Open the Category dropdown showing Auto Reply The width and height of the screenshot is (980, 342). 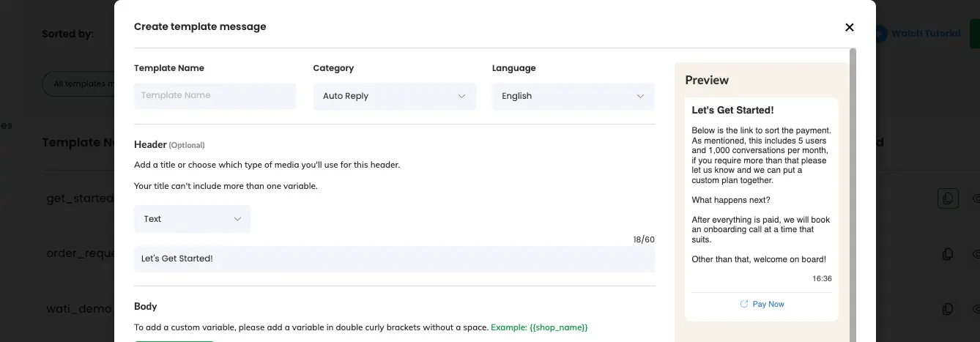394,96
